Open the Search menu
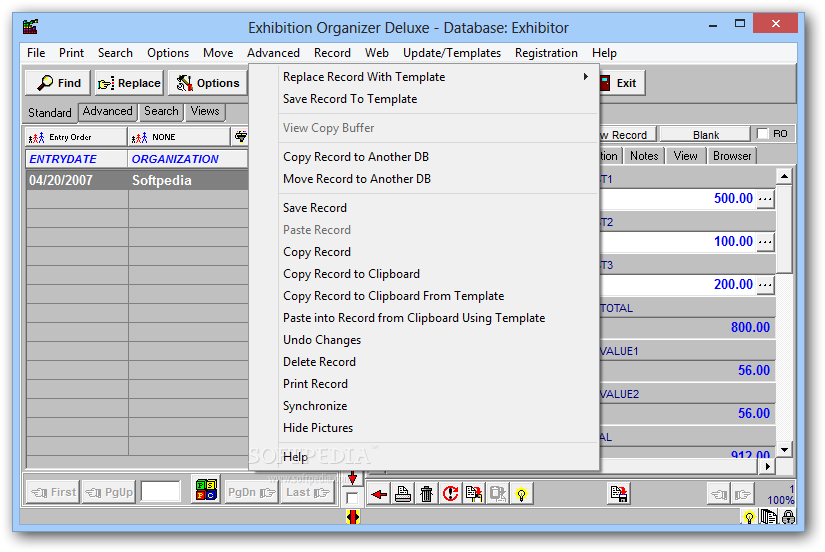This screenshot has width=825, height=552. click(115, 53)
